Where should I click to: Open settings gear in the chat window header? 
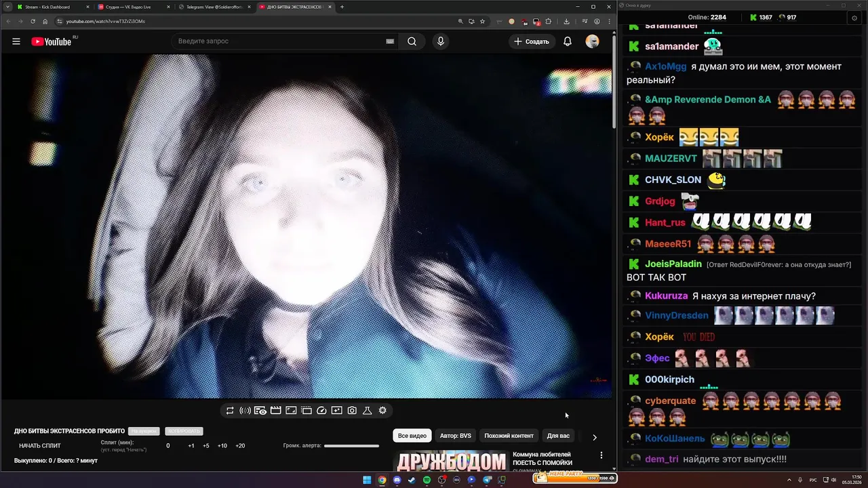click(x=854, y=18)
